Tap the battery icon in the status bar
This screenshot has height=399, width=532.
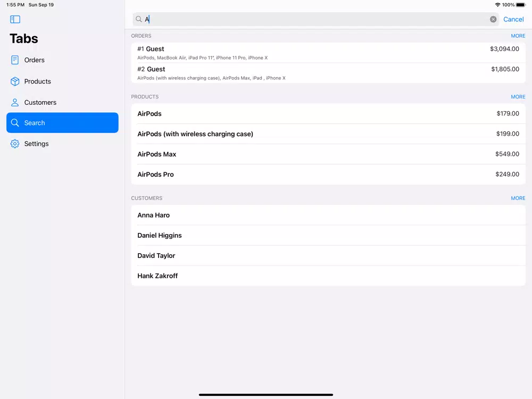coord(521,5)
